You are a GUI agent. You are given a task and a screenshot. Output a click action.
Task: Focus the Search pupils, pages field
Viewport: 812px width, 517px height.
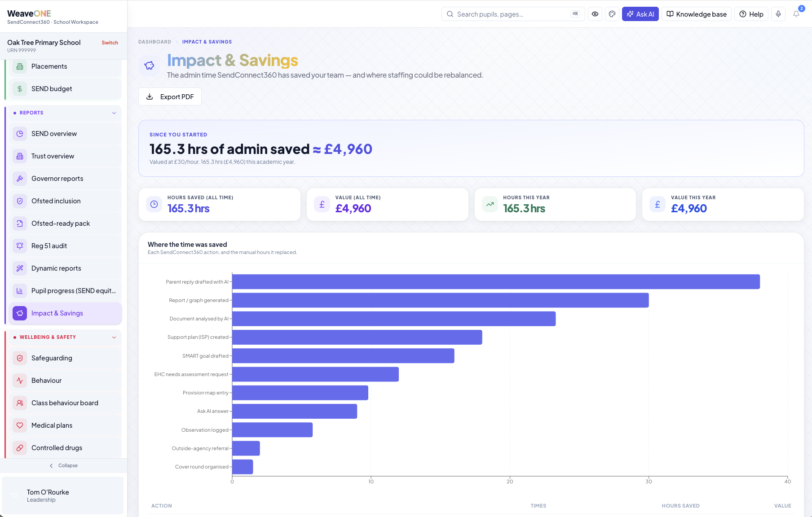pyautogui.click(x=513, y=14)
